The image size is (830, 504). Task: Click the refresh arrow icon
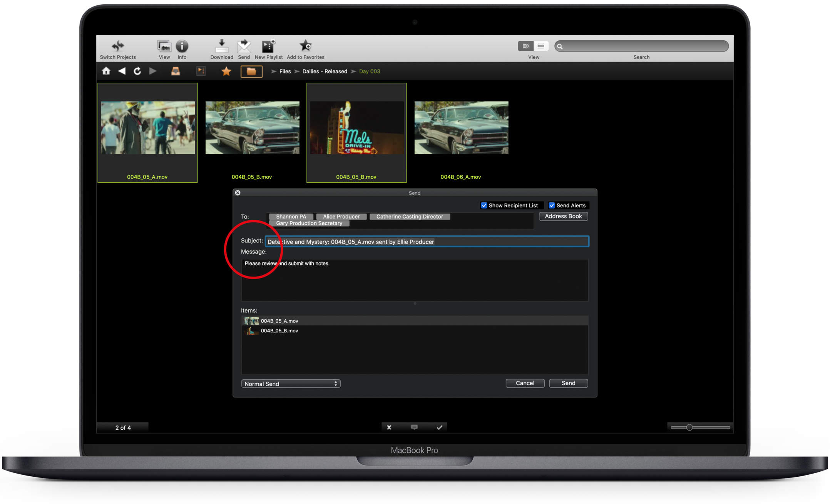[x=137, y=71]
